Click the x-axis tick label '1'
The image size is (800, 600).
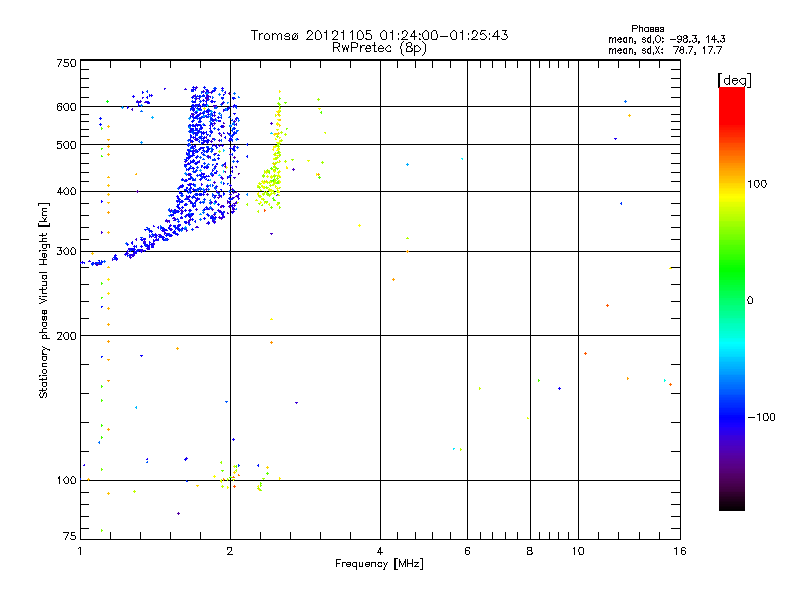coord(80,551)
